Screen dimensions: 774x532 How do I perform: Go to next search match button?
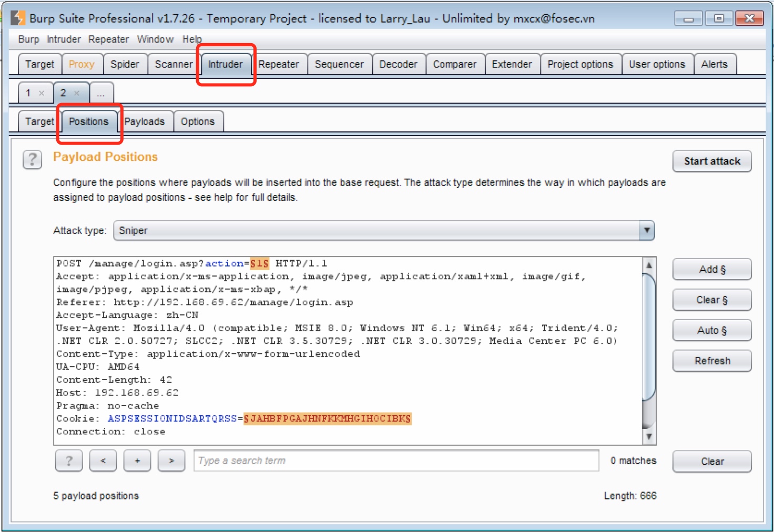point(171,461)
